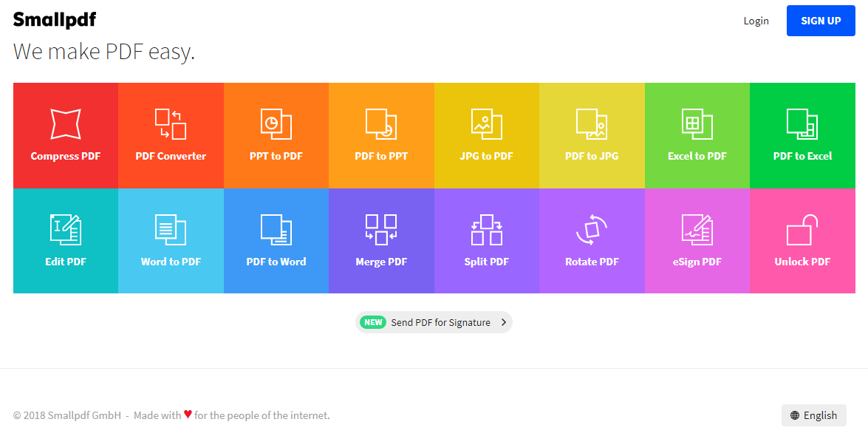Open the Split PDF tool
The image size is (868, 436).
pyautogui.click(x=486, y=241)
